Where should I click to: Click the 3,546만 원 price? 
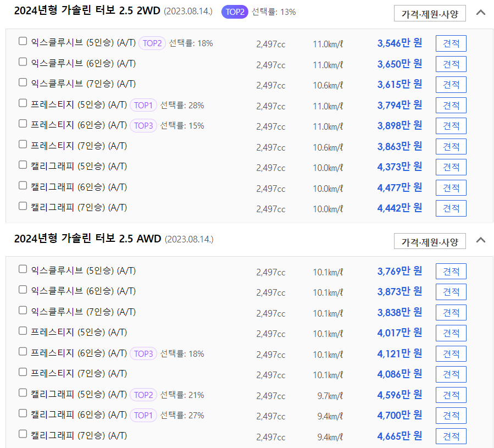pos(399,43)
